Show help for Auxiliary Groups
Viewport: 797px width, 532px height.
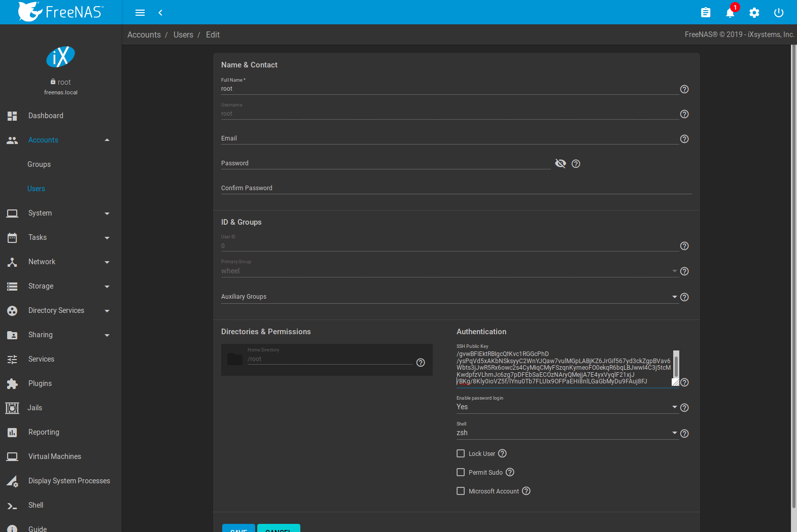(684, 297)
